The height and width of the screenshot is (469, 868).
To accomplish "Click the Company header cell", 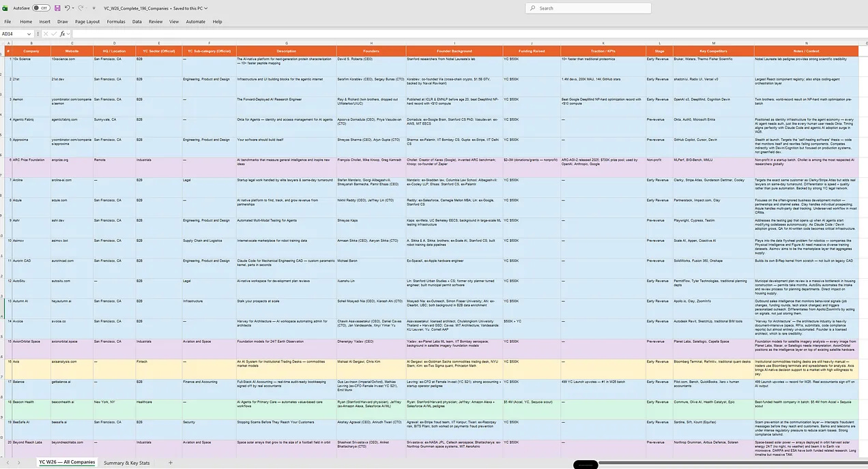I will point(31,51).
